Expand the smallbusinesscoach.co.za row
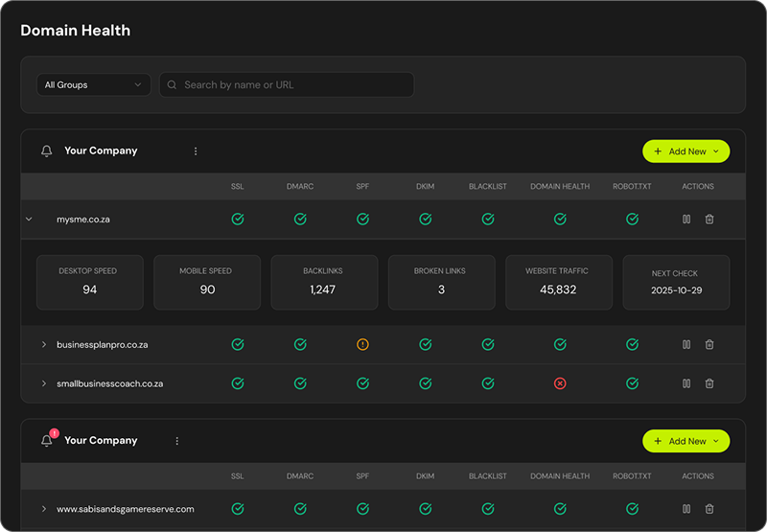 pos(44,383)
